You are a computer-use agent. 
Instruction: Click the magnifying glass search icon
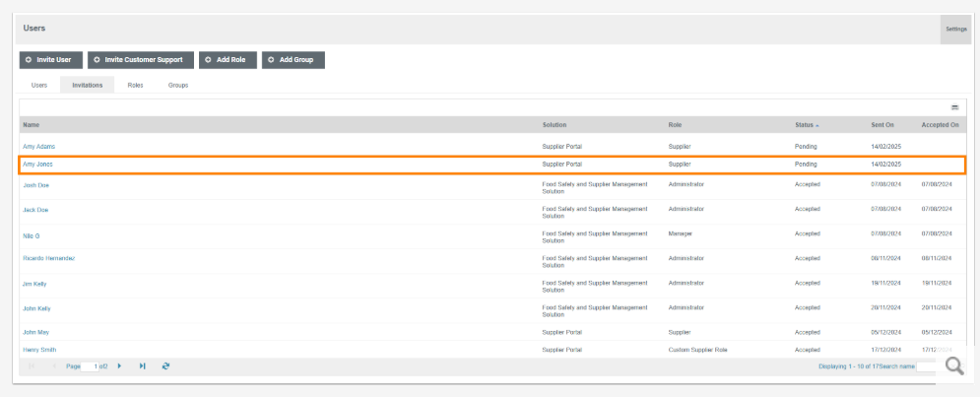coord(953,366)
